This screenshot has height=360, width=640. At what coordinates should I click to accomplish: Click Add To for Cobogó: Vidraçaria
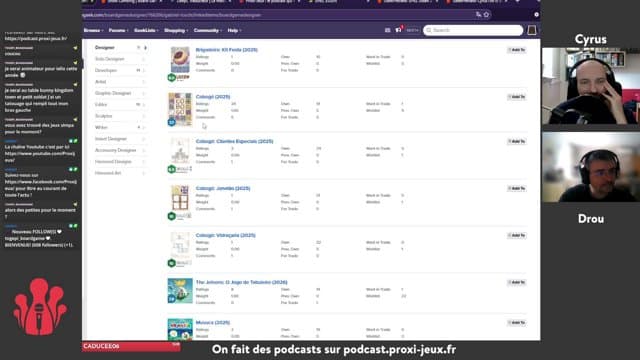click(517, 235)
